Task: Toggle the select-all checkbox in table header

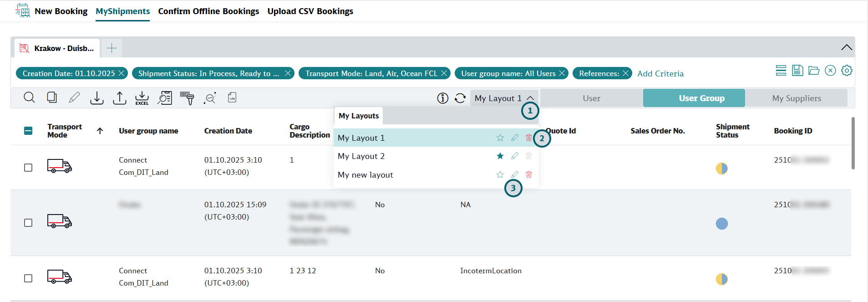Action: click(28, 131)
